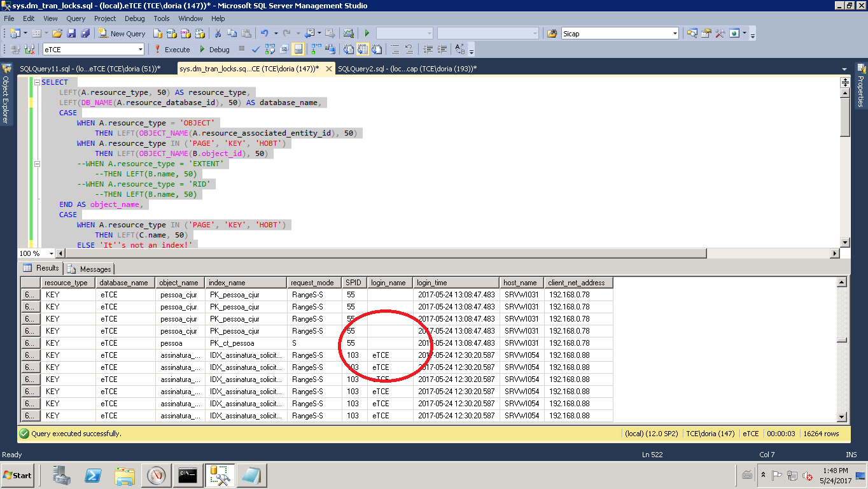Viewport: 868px width, 489px height.
Task: Click the Find in Files icon
Action: [552, 33]
